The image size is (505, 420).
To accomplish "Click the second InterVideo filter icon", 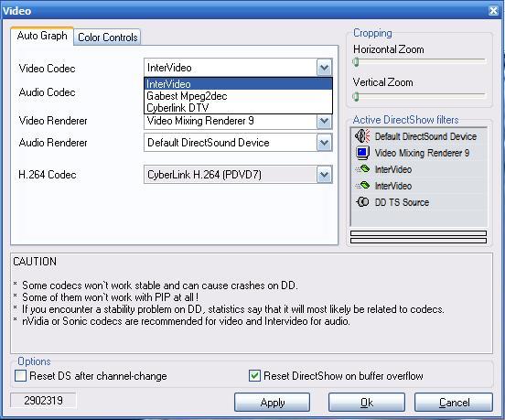I will 362,186.
